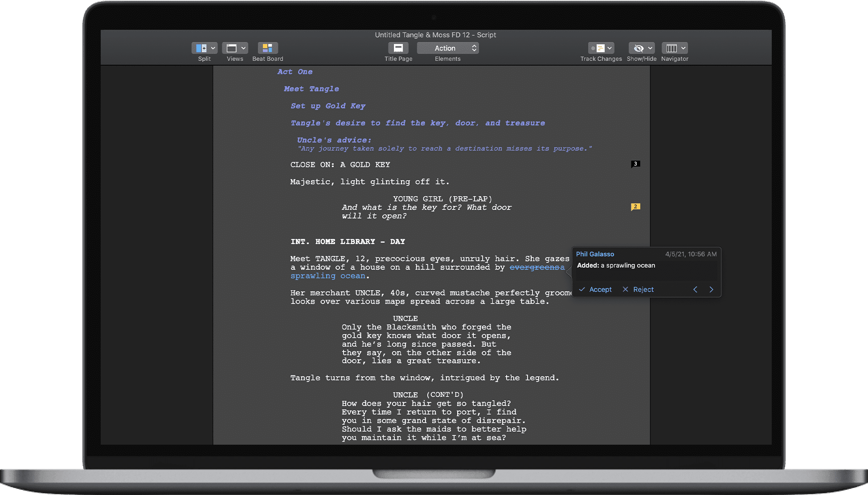Screen dimensions: 868x495
Task: Click the Act One outline heading
Action: (x=295, y=72)
